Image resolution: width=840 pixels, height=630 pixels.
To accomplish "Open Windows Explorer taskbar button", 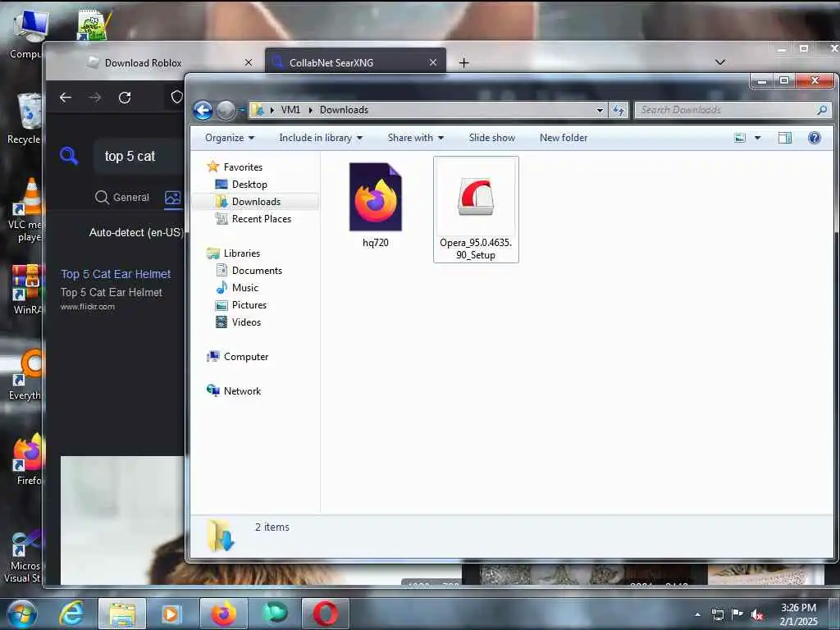I will (122, 614).
